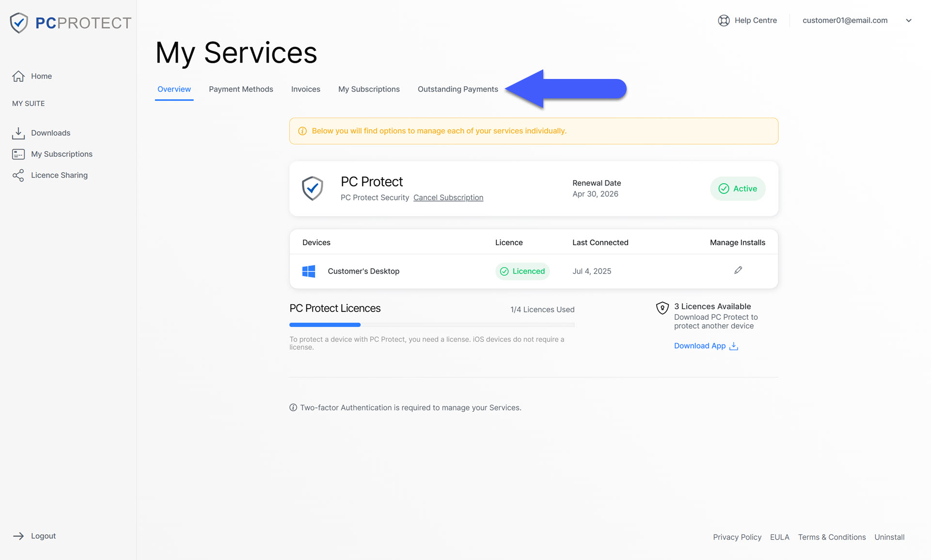Viewport: 931px width, 560px height.
Task: Click the Home house icon
Action: (18, 76)
